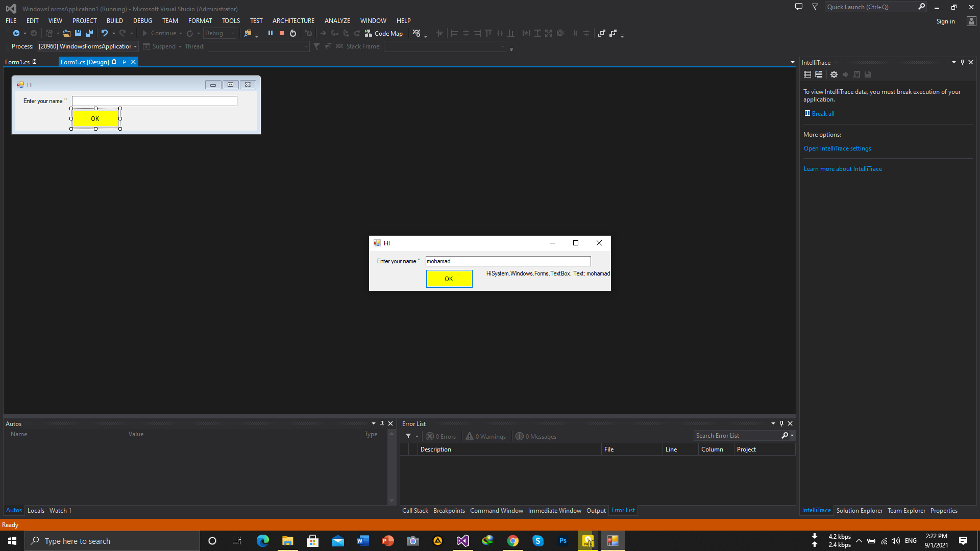Pin the Autos panel
Screen dimensions: 980x551
[x=382, y=423]
